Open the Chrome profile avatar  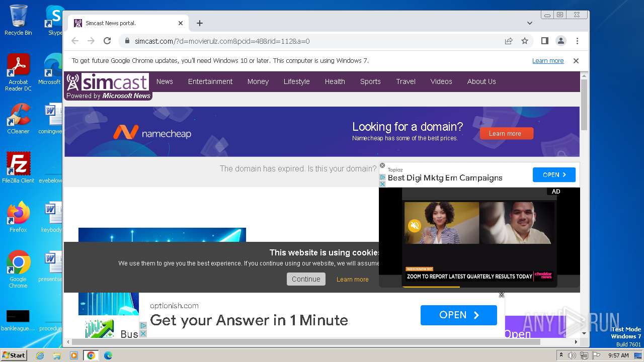(x=560, y=41)
